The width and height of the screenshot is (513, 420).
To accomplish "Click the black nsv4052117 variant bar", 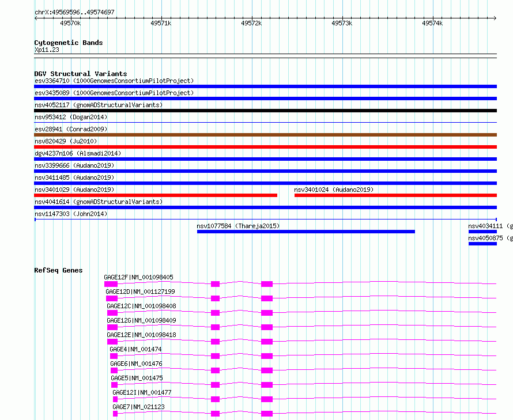I will pyautogui.click(x=265, y=111).
